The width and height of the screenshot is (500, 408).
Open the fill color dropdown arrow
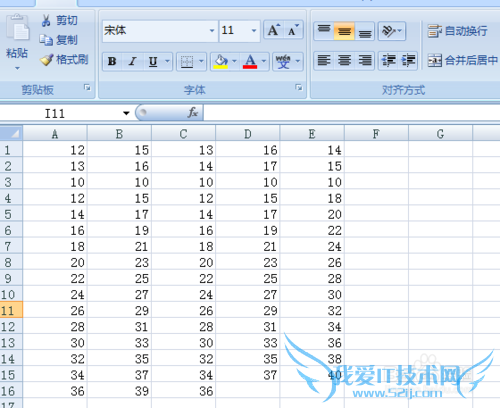234,61
